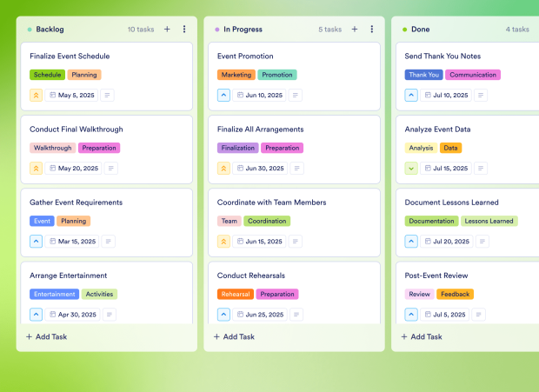The image size is (539, 392).
Task: Add Task at bottom of In Progress column
Action: 234,336
